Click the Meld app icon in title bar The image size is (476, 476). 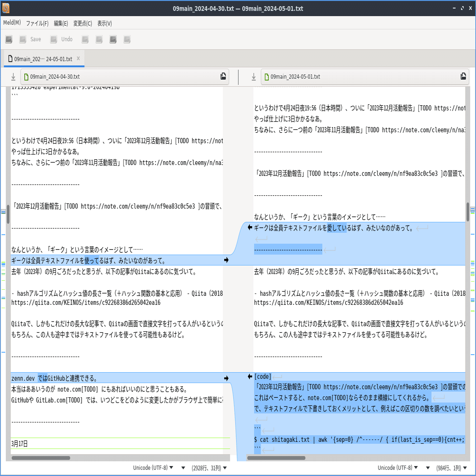point(6,8)
